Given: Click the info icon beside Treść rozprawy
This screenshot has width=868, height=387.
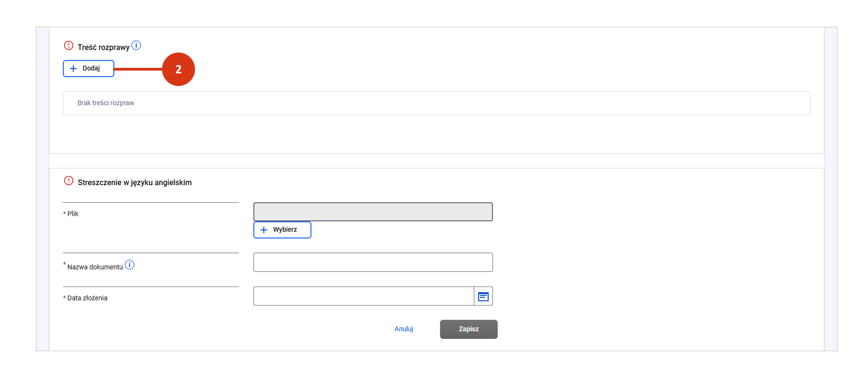Looking at the screenshot, I should [136, 45].
